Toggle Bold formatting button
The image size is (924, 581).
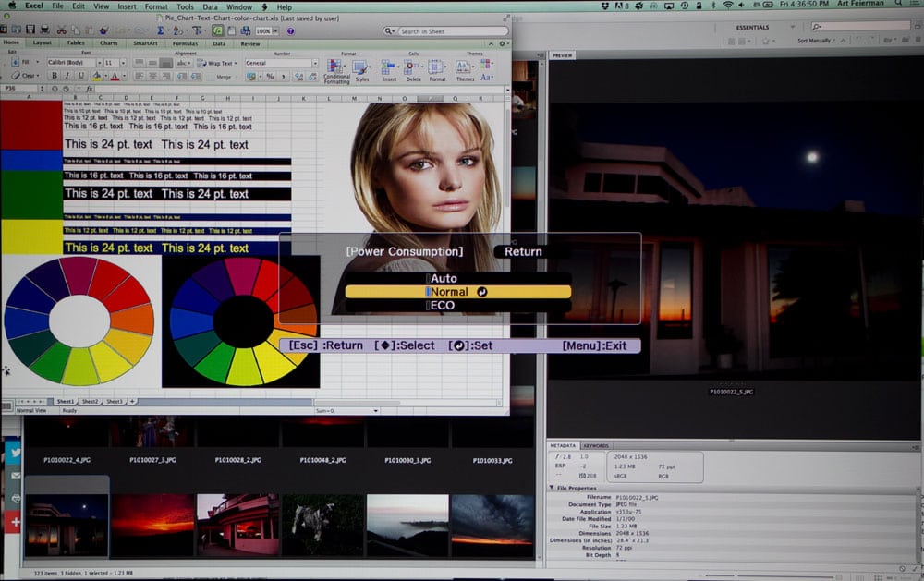tap(55, 76)
